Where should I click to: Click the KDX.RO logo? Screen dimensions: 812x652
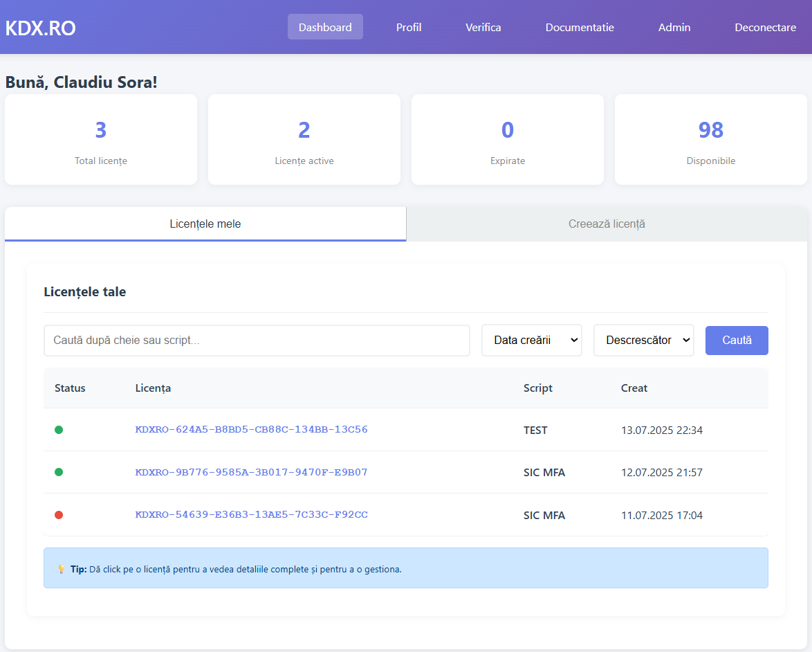coord(40,27)
